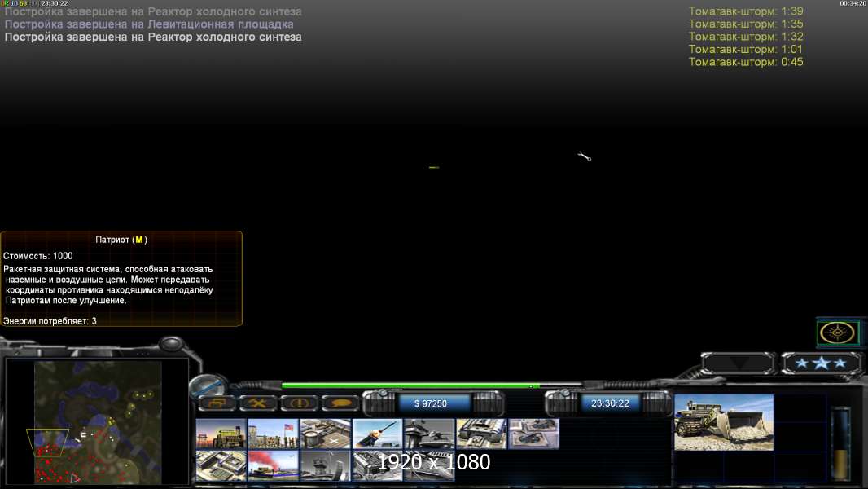
Task: Collapse the control bar with down arrow
Action: [739, 363]
